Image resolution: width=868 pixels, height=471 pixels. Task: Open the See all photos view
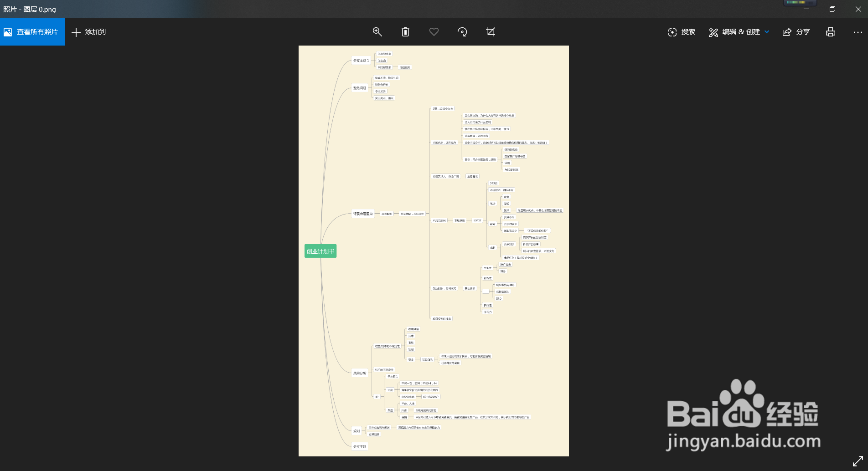tap(32, 32)
